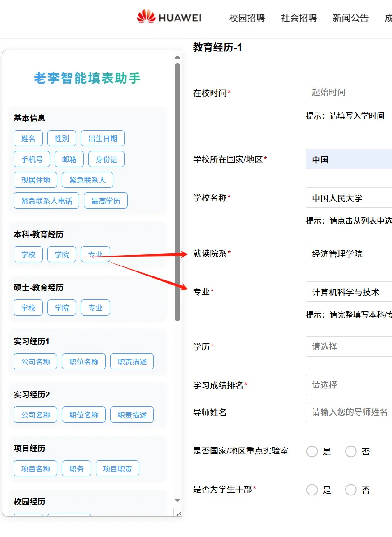
Task: Select 否 for 是否为学生干部
Action: (351, 490)
